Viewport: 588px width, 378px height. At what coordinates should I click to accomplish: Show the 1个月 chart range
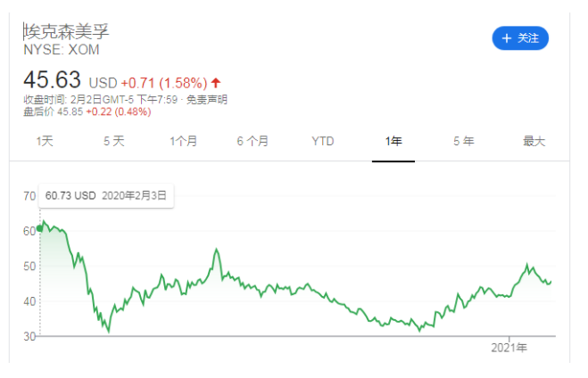coord(183,141)
